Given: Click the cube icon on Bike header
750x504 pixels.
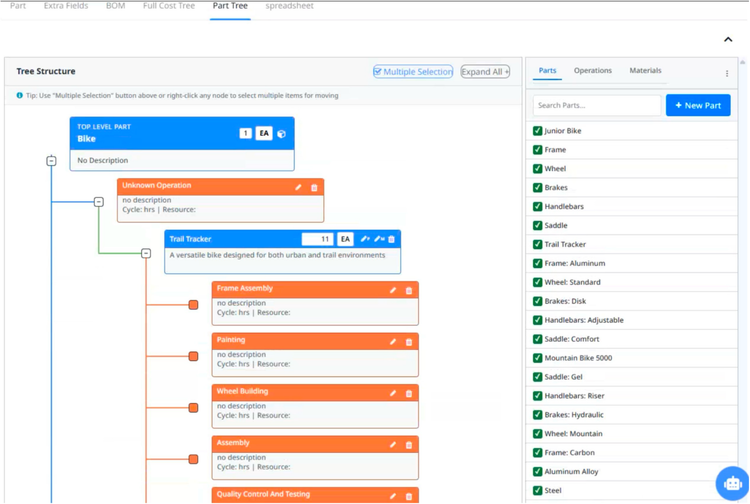Looking at the screenshot, I should click(282, 133).
